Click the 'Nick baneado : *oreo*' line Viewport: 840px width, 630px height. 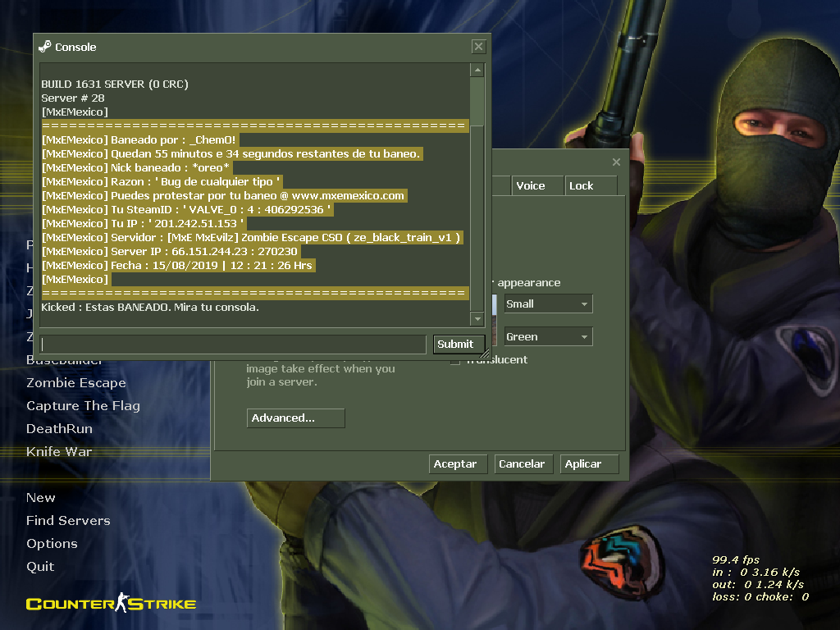137,167
